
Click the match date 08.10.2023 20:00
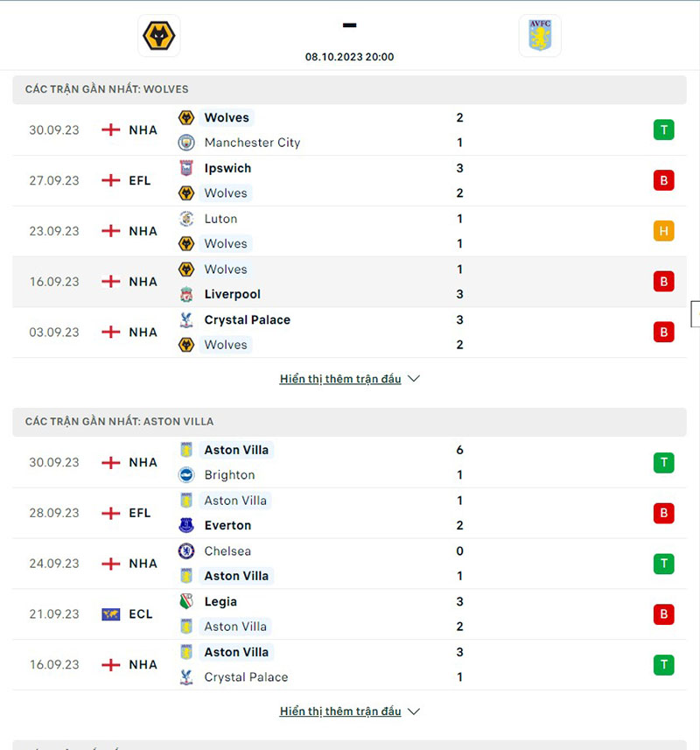tap(349, 56)
